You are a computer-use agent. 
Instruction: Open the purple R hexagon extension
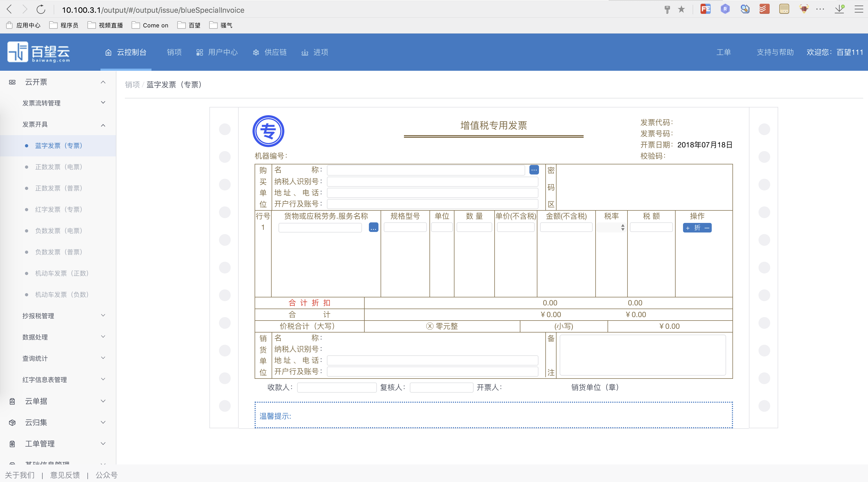[725, 9]
